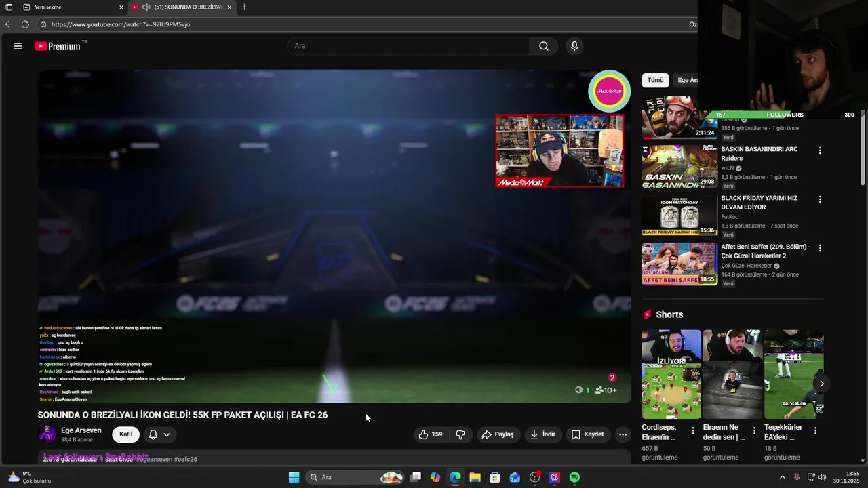Screen dimensions: 868x488
Task: Open Cordiseps short thumbnail
Action: click(x=671, y=374)
